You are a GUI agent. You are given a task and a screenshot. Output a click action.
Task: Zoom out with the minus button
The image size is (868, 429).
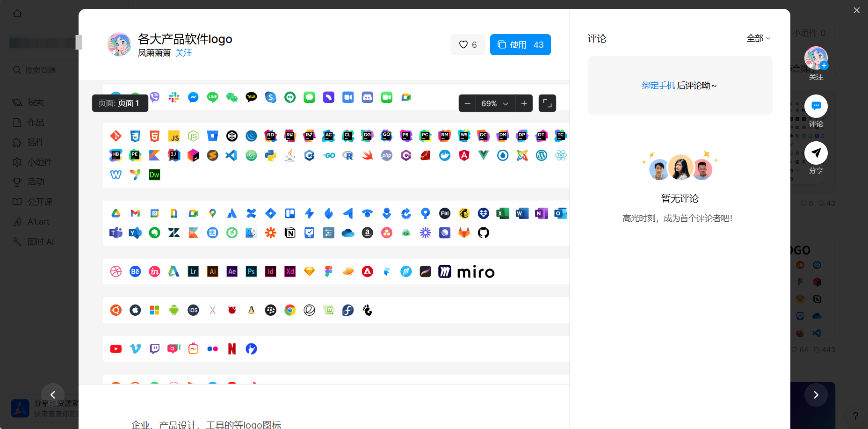point(467,103)
